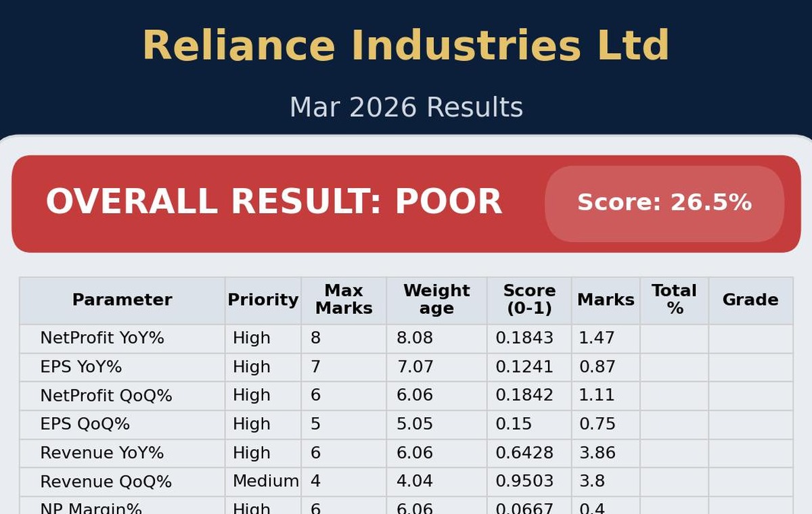The width and height of the screenshot is (812, 514).
Task: Click score value 0.0667
Action: tap(524, 509)
